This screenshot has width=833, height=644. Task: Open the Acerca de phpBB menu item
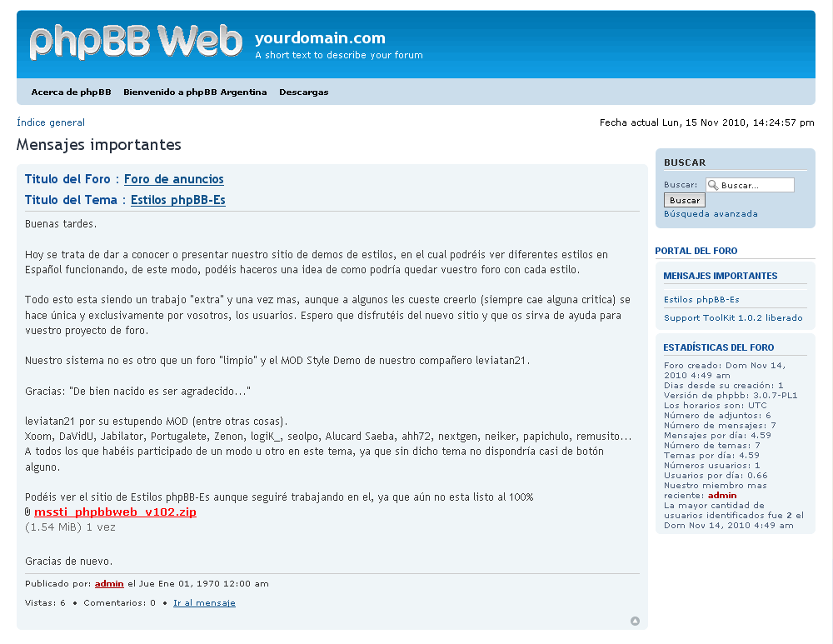[70, 92]
